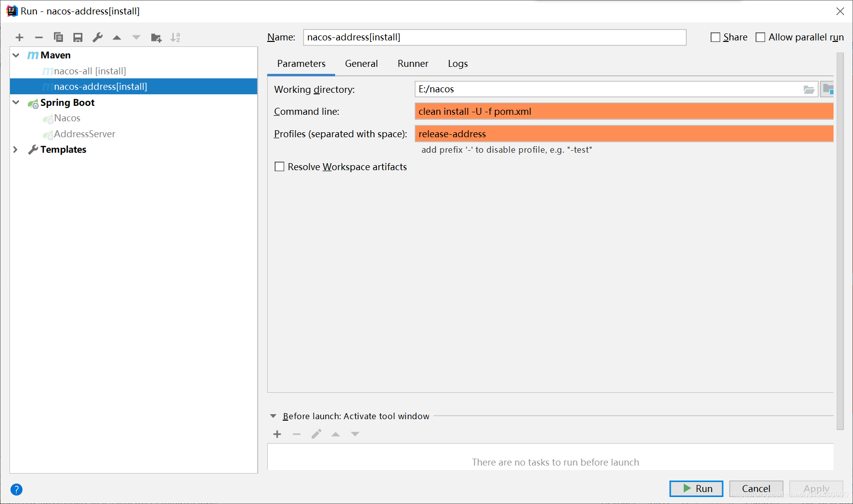Click the Apply button
Screen dimensions: 853x504
[x=816, y=489]
